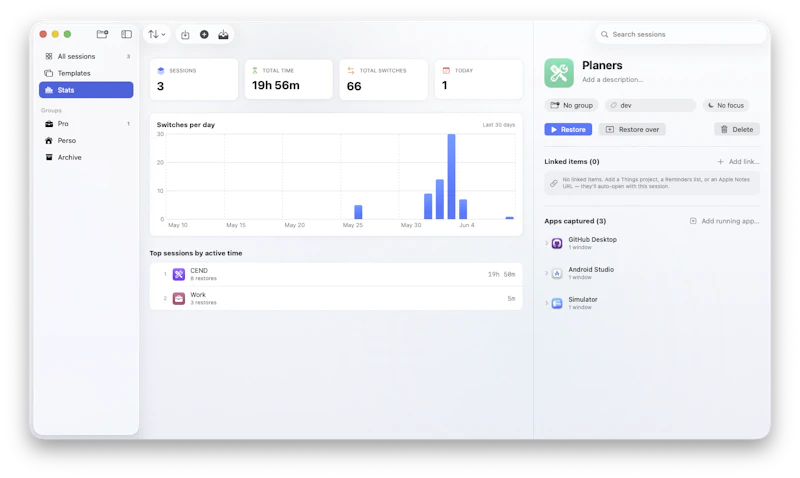
Task: Click the Simulator app icon
Action: click(x=557, y=304)
